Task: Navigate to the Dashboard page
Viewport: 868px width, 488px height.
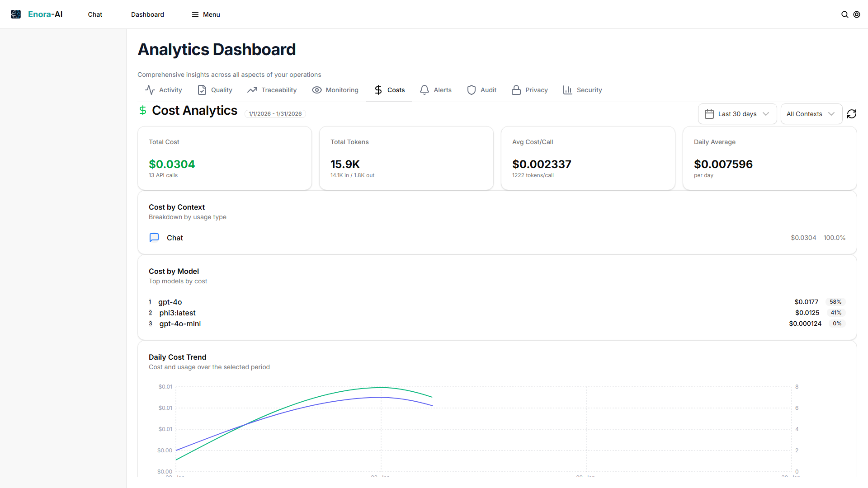Action: click(x=147, y=14)
